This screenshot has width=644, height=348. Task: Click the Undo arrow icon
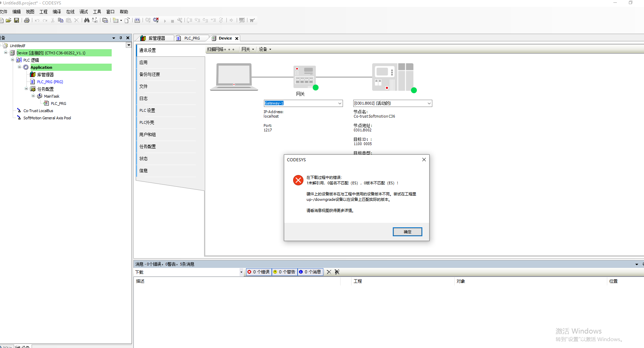click(x=37, y=20)
